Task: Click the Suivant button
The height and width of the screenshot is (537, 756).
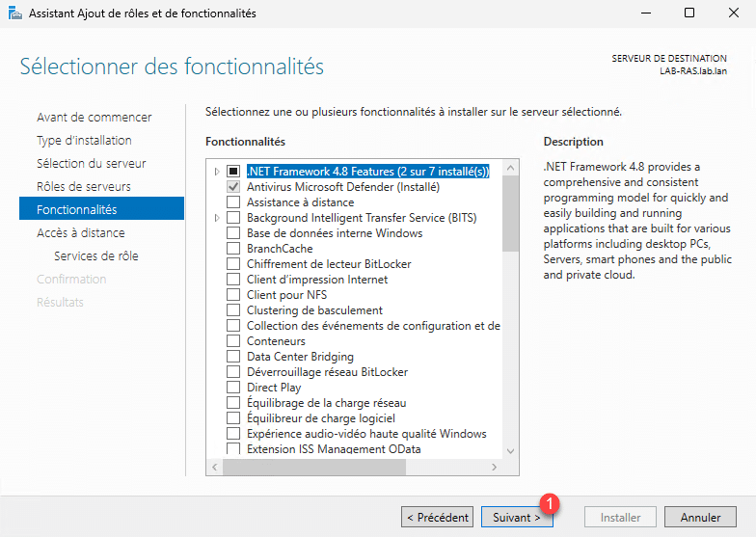Action: [517, 518]
